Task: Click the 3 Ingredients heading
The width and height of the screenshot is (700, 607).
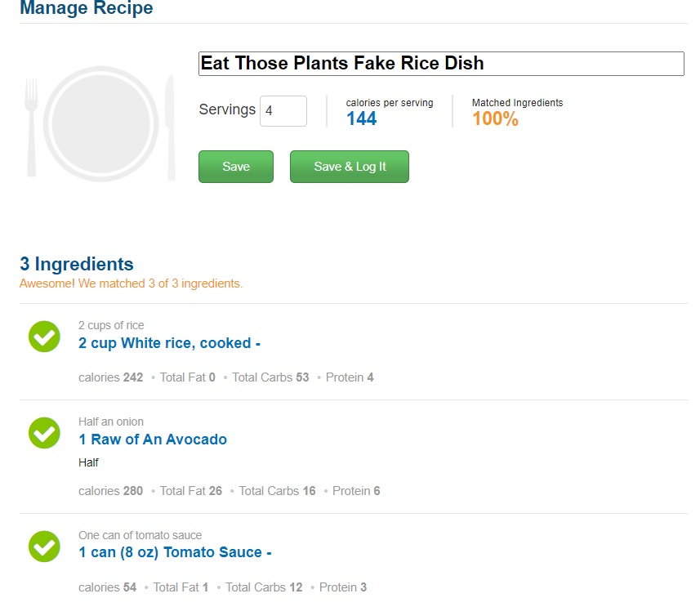Action: tap(76, 264)
